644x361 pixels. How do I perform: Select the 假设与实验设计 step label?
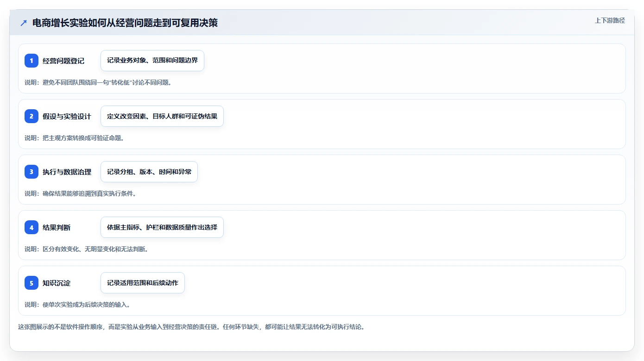(67, 116)
